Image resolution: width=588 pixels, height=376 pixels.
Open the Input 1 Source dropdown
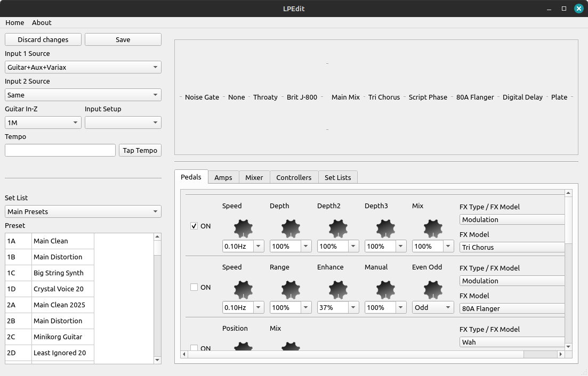[x=83, y=67]
